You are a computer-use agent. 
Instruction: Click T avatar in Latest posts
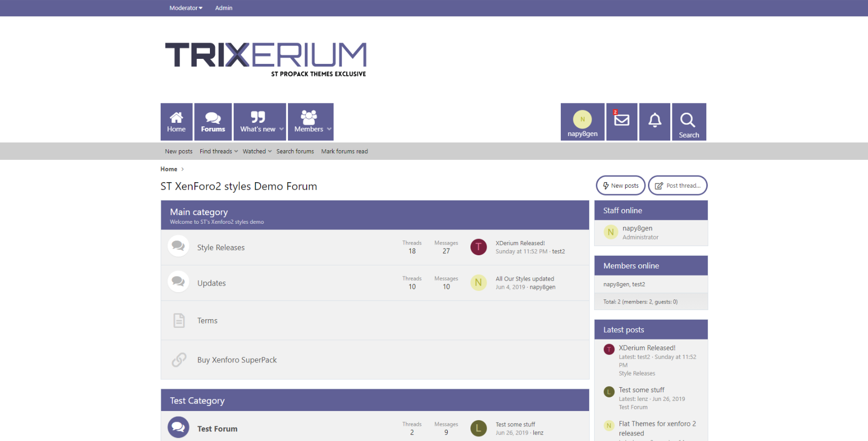pyautogui.click(x=609, y=350)
